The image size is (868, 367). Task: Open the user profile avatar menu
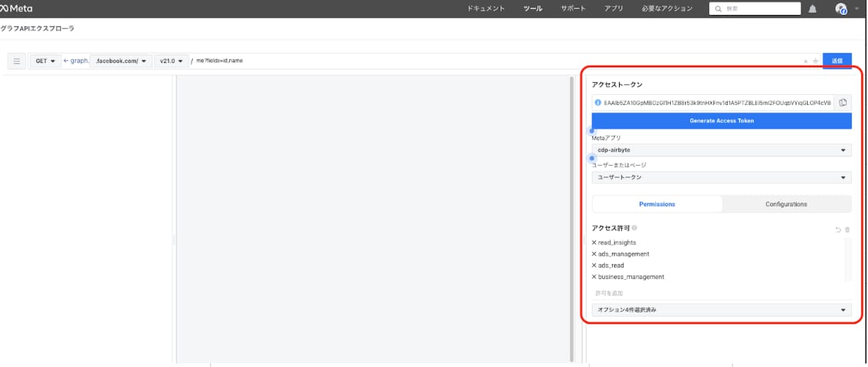pos(842,9)
